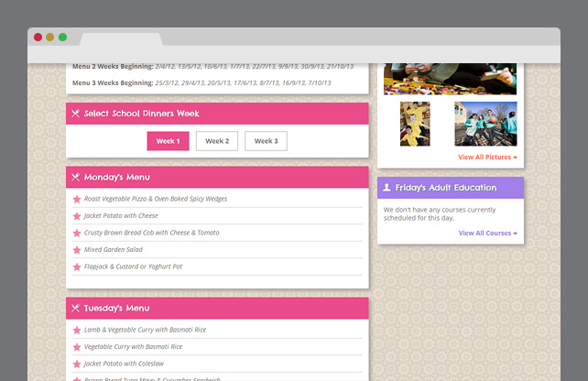Open the yellow costume child thumbnail

tap(415, 124)
